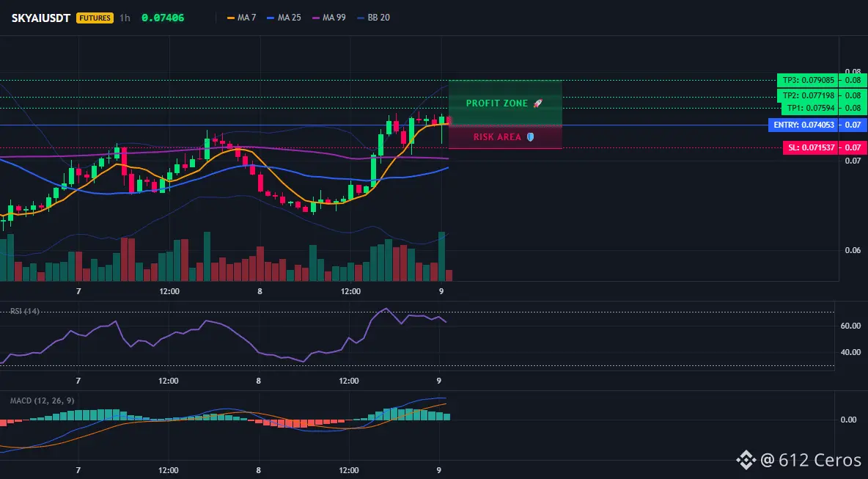Select the TP3: 0.079085 price tag
The image size is (868, 479).
point(808,80)
